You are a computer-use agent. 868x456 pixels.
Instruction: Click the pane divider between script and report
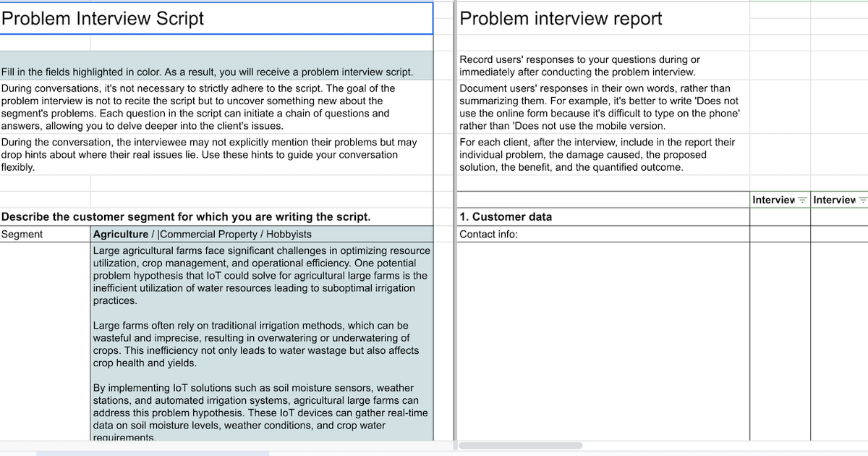[x=454, y=217]
